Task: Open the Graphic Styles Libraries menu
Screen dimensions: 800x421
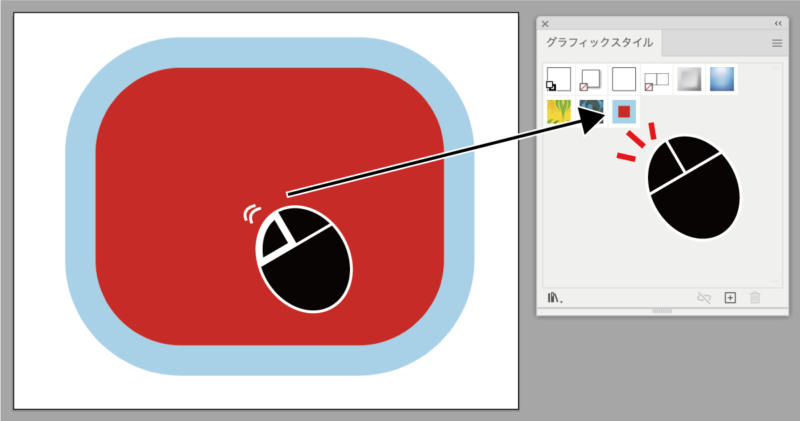Action: tap(555, 298)
